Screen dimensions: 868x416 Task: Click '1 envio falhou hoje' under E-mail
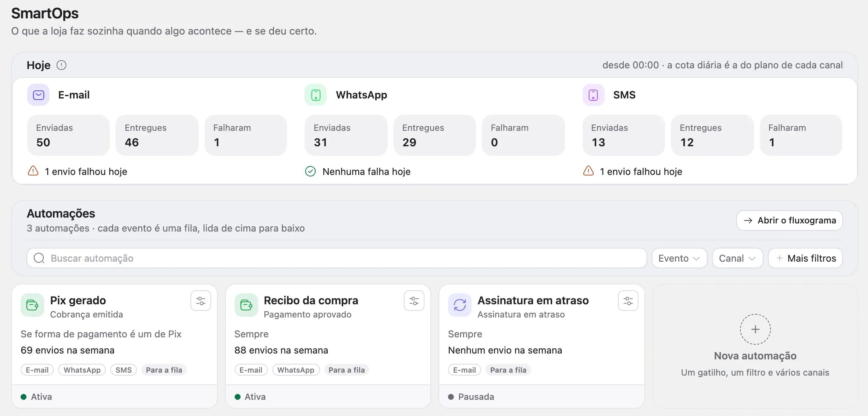click(x=86, y=172)
